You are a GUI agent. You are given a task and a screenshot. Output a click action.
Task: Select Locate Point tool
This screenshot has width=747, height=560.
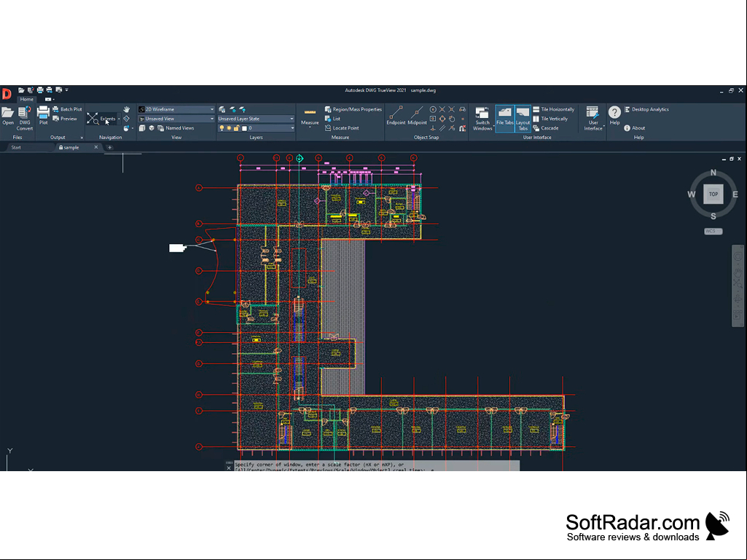coord(342,128)
